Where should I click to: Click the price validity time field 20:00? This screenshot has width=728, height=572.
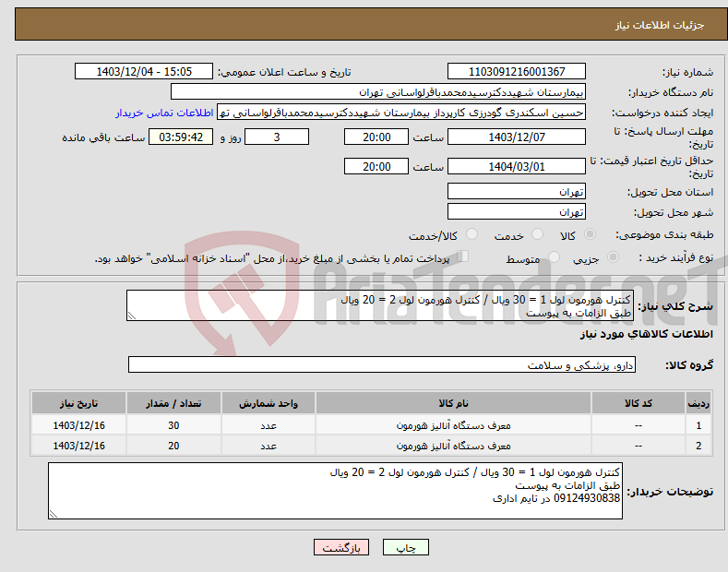click(x=376, y=166)
